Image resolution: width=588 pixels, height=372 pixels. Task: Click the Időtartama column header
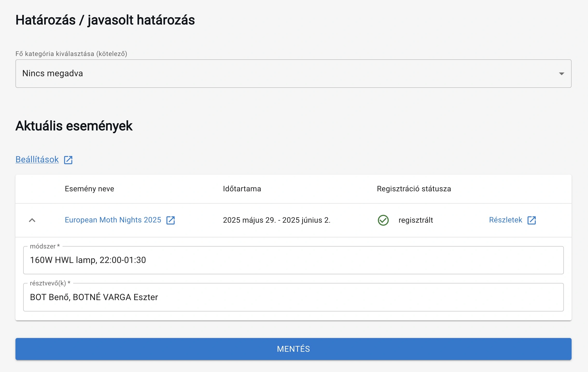pyautogui.click(x=242, y=189)
